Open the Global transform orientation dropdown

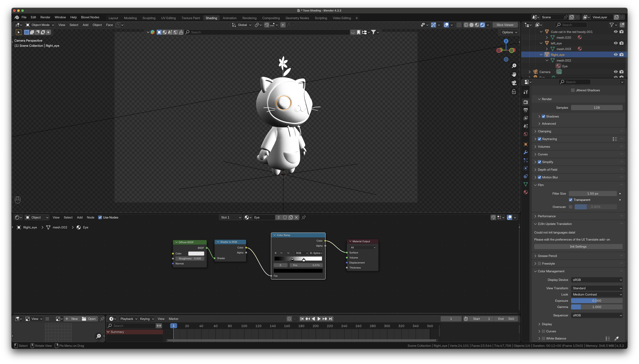241,25
